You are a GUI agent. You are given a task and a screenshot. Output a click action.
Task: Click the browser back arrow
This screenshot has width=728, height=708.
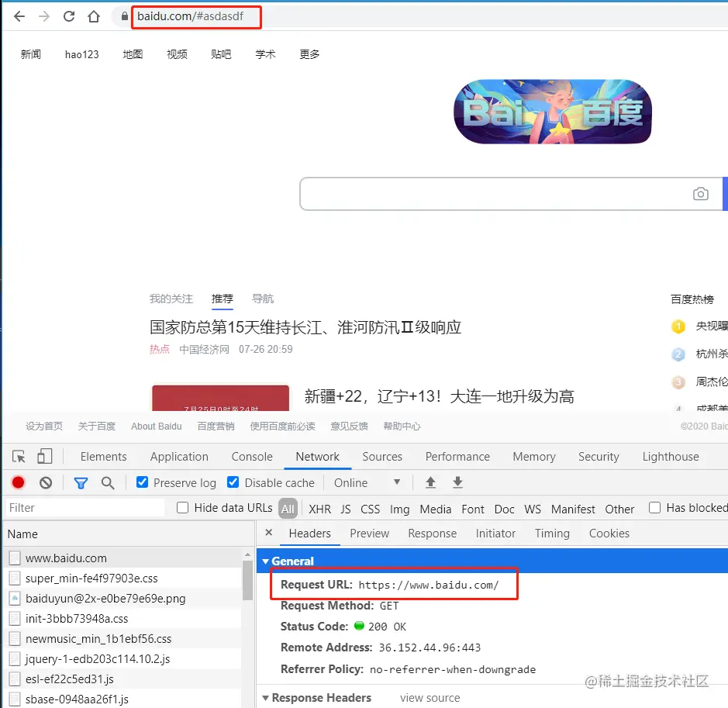pos(19,17)
